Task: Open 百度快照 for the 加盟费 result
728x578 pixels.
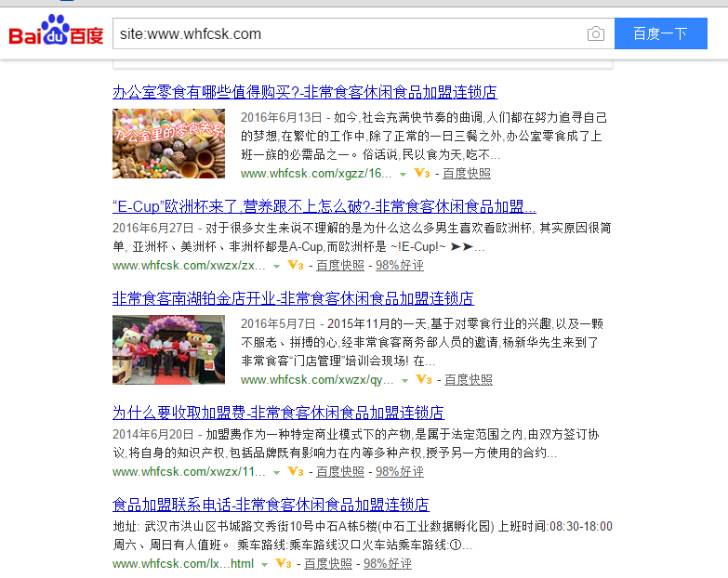Action: tap(340, 472)
